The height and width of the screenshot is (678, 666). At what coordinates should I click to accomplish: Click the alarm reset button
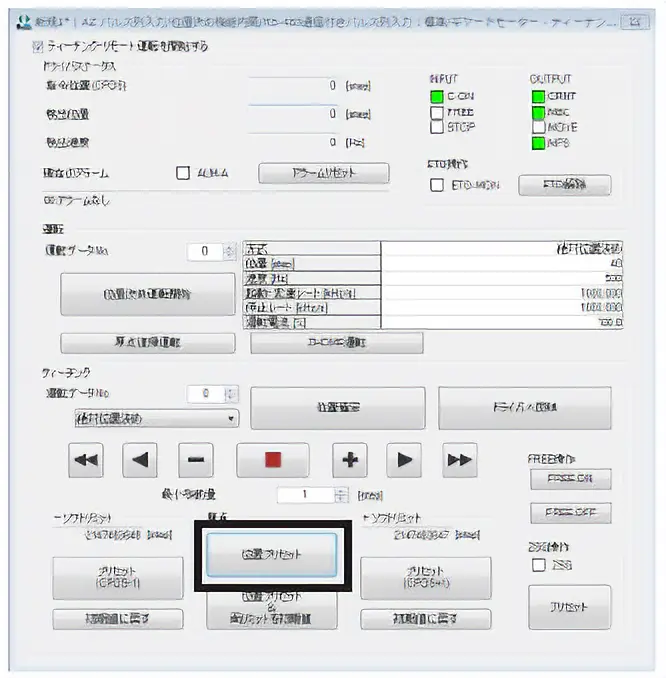point(324,173)
